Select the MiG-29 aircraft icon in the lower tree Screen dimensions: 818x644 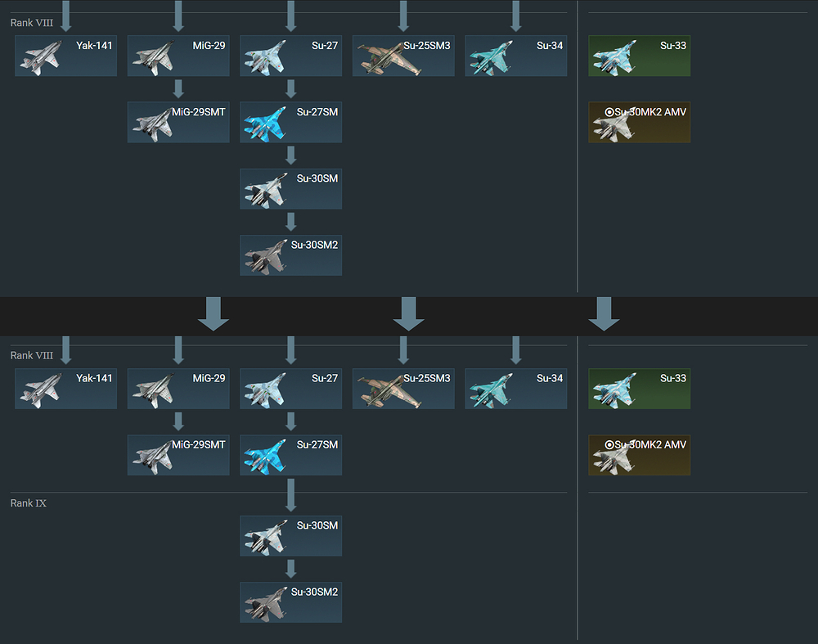tap(152, 390)
